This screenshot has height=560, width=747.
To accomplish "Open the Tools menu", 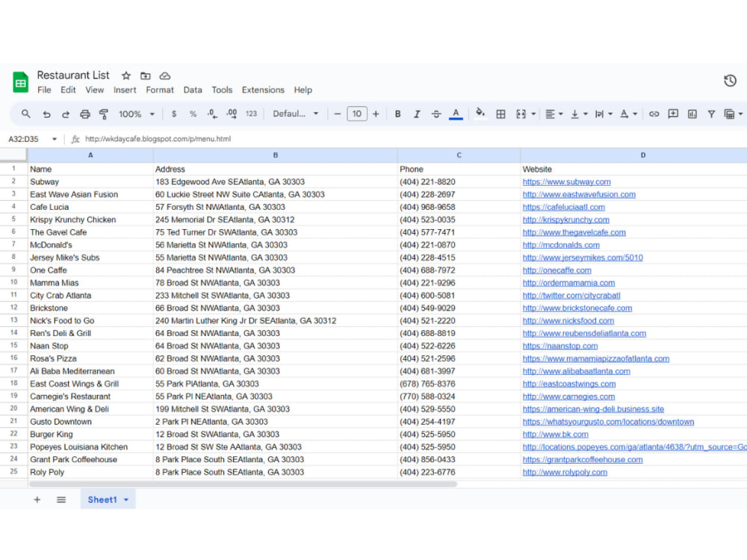I will (x=222, y=90).
